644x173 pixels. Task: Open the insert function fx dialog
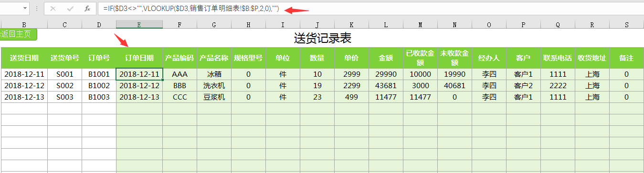[x=87, y=9]
